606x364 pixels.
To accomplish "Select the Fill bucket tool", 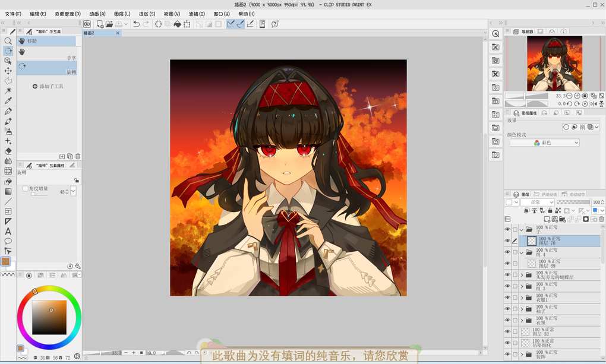I will pos(8,182).
